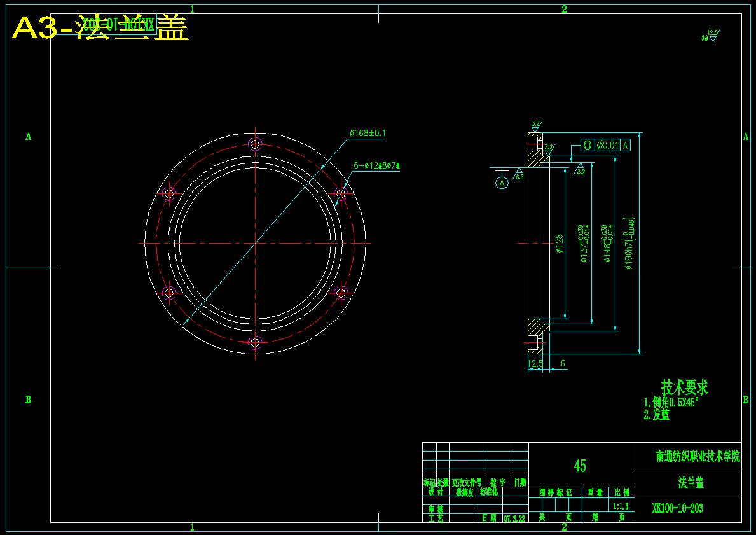Screen dimensions: 756x535
Task: Select the ø168±0.1 bolt circle dimension text
Action: 368,133
